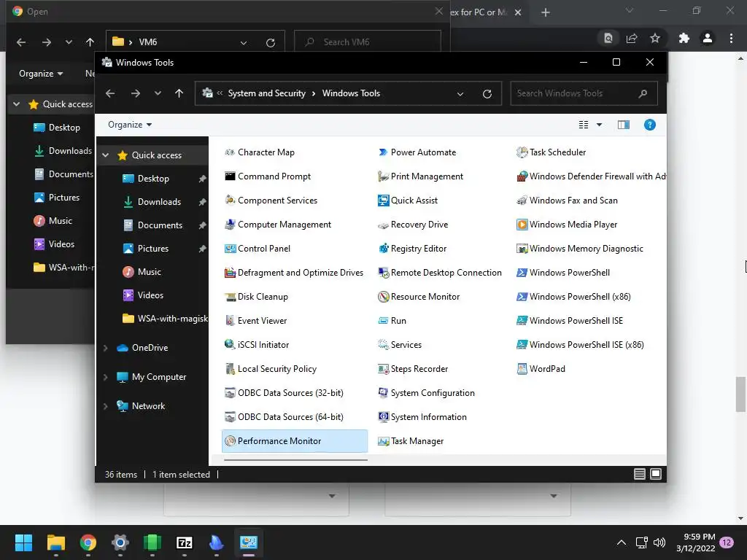The image size is (747, 560).
Task: Switch to large icons view in status bar
Action: tap(656, 474)
